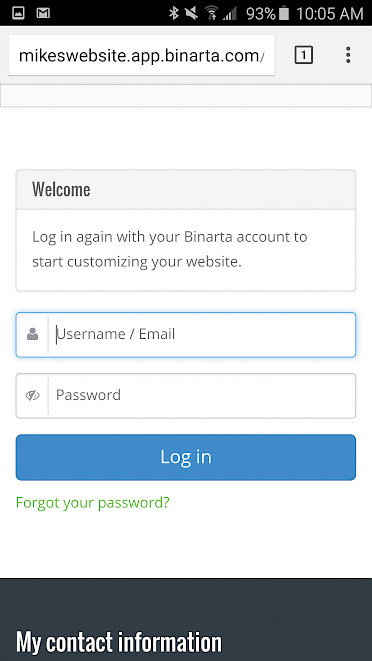Tap the battery status icon
The image size is (372, 661).
tap(284, 13)
